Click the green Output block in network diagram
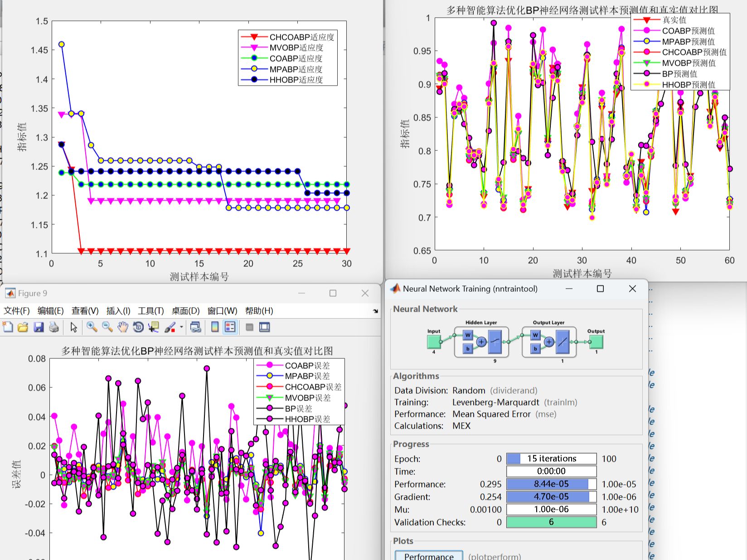Viewport: 747px width, 560px height. coord(596,342)
